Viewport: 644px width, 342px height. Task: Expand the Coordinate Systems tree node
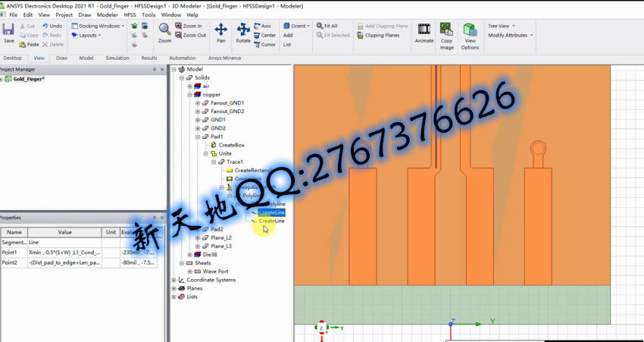pyautogui.click(x=174, y=280)
